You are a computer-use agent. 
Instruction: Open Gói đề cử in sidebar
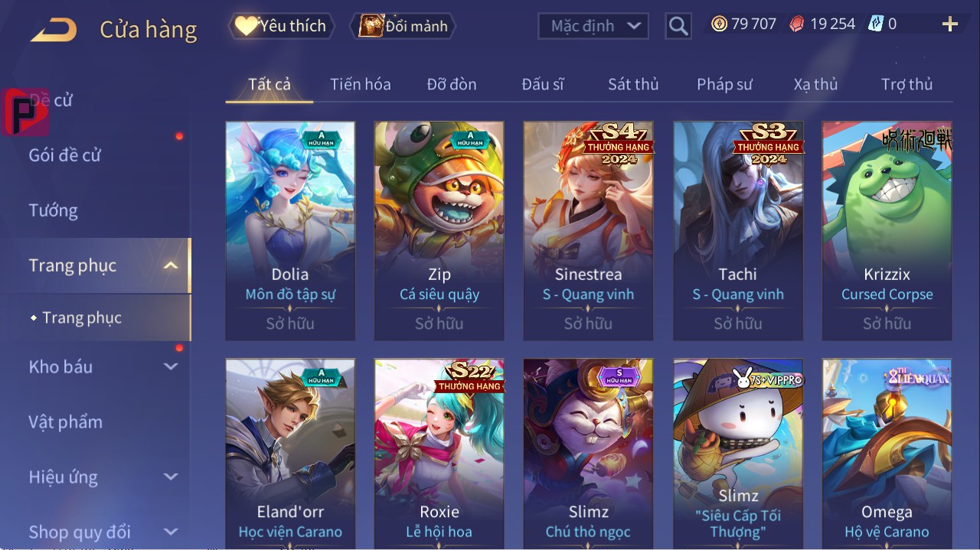tap(65, 155)
